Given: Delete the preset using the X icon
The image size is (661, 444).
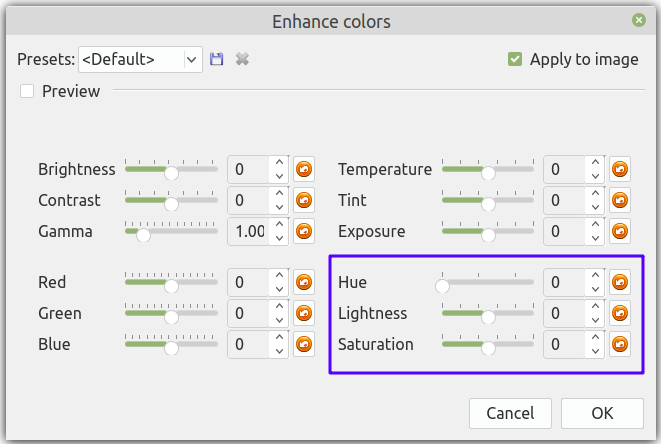Looking at the screenshot, I should coord(241,59).
